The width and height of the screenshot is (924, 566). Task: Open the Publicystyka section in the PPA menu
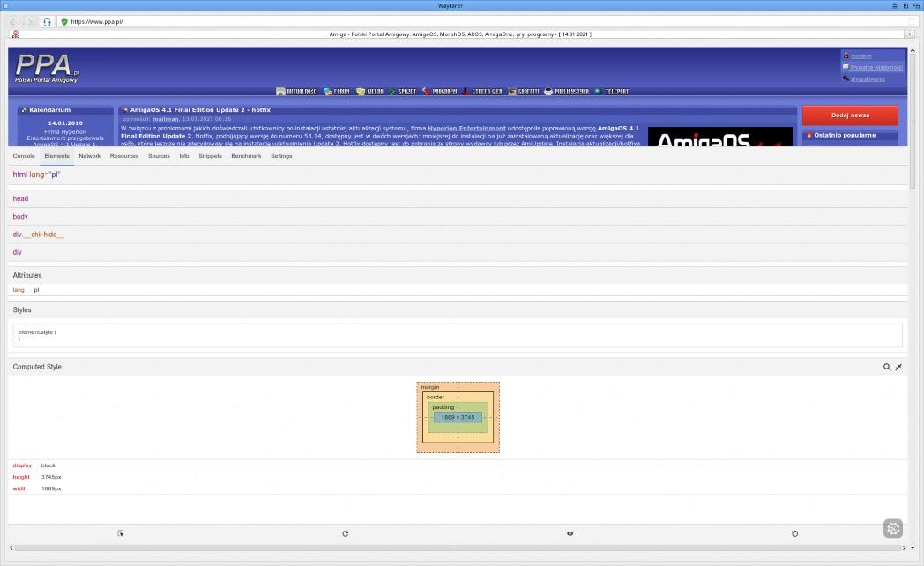566,92
